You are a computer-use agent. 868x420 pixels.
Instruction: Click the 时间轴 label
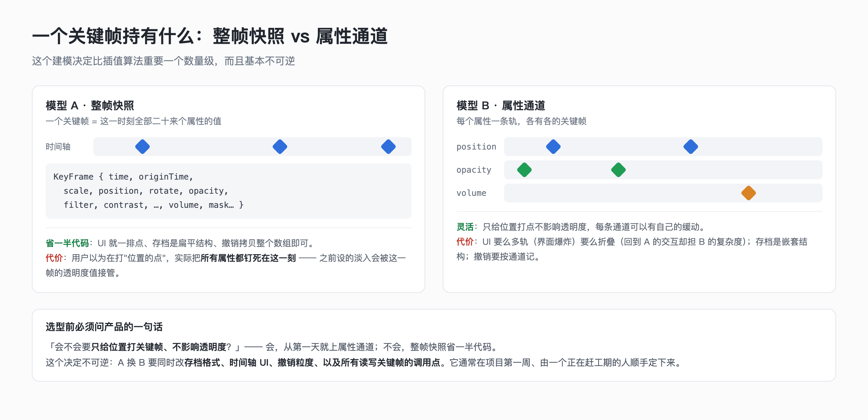point(58,147)
